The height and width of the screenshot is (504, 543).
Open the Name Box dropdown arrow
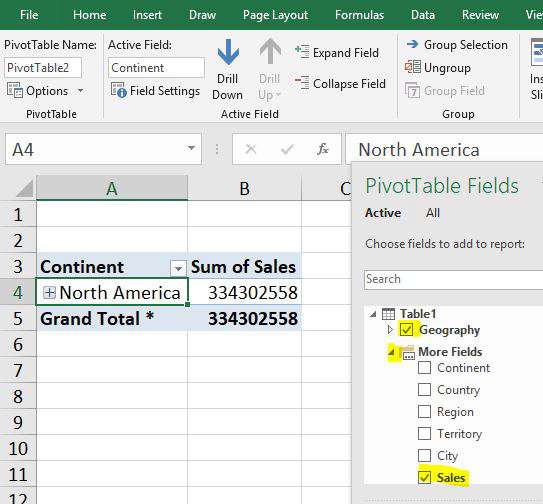coord(191,148)
